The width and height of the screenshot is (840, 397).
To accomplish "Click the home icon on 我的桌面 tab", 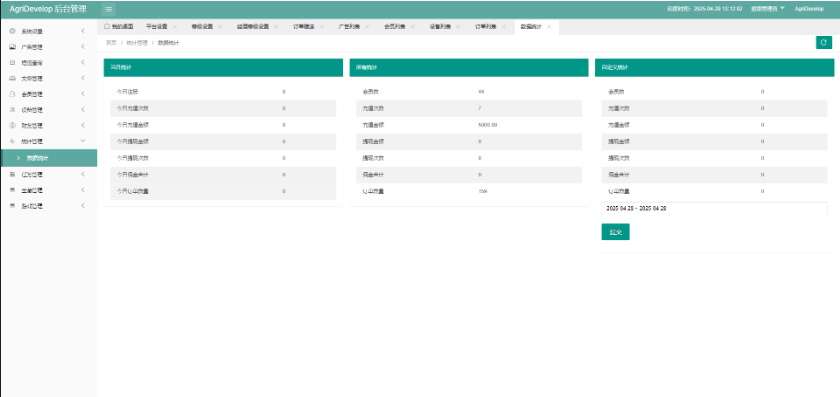I will click(x=107, y=26).
